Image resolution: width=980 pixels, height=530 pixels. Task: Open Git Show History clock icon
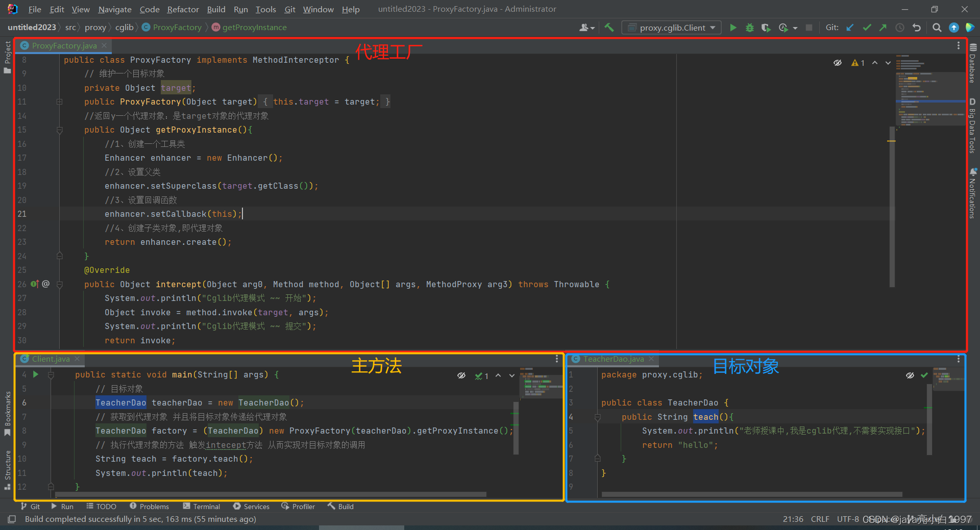coord(900,28)
